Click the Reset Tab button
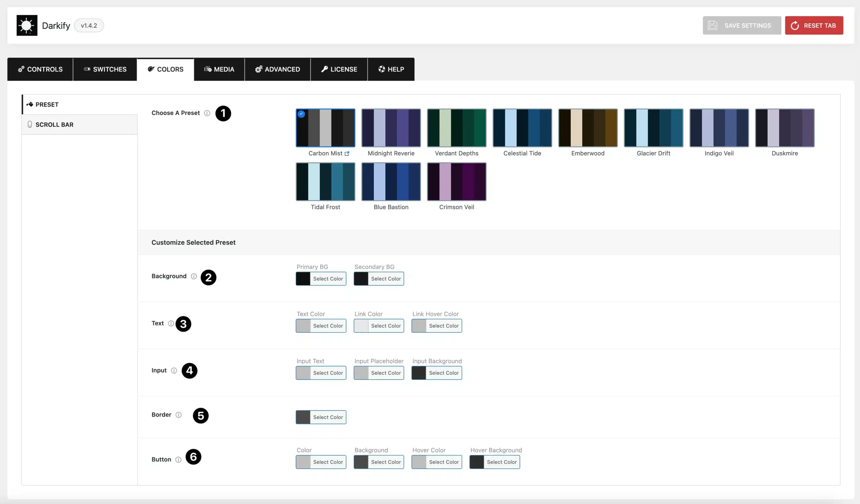The height and width of the screenshot is (504, 860). click(814, 25)
